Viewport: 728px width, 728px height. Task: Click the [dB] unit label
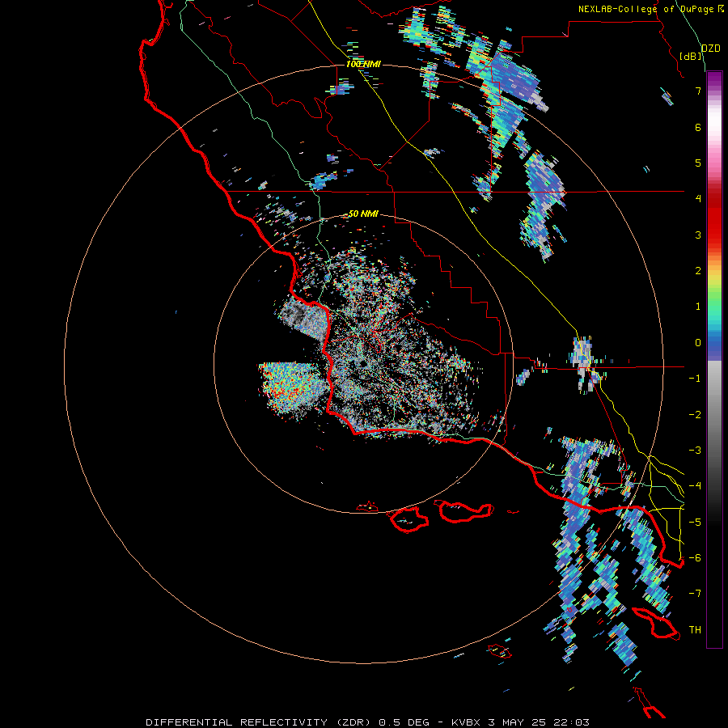691,56
